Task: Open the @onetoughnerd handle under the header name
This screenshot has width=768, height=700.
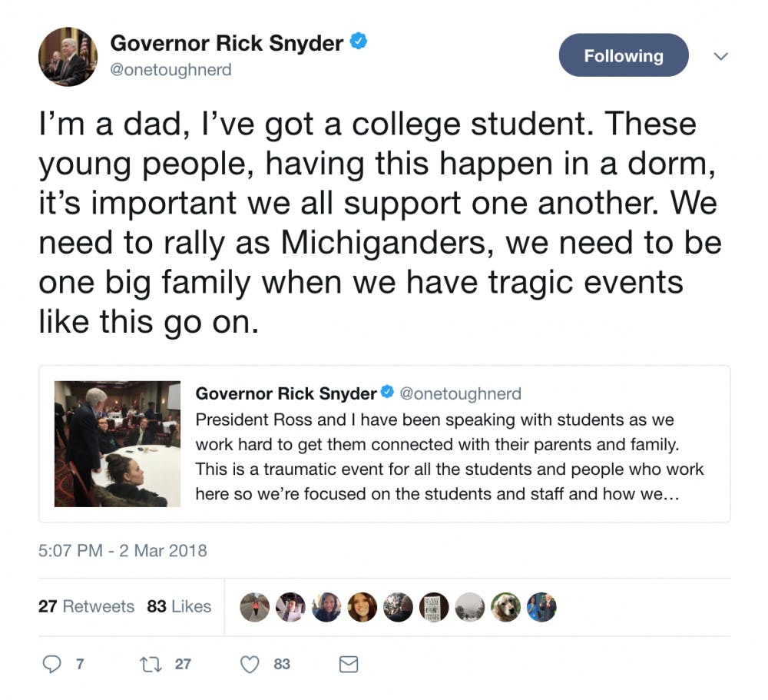Action: [170, 70]
